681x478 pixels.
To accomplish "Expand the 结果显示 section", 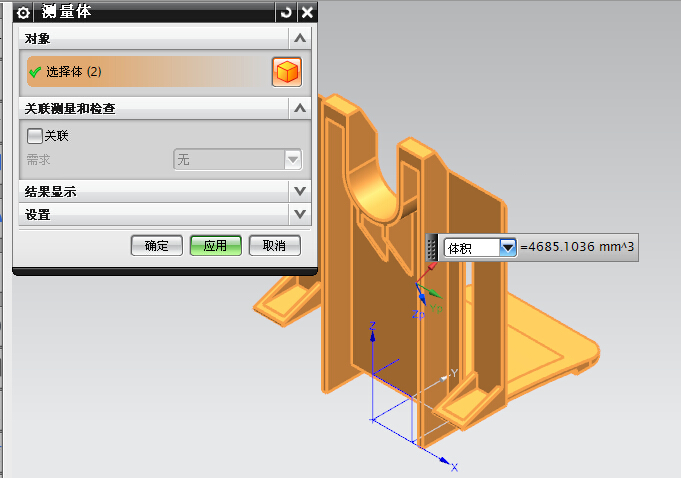I will tap(299, 190).
